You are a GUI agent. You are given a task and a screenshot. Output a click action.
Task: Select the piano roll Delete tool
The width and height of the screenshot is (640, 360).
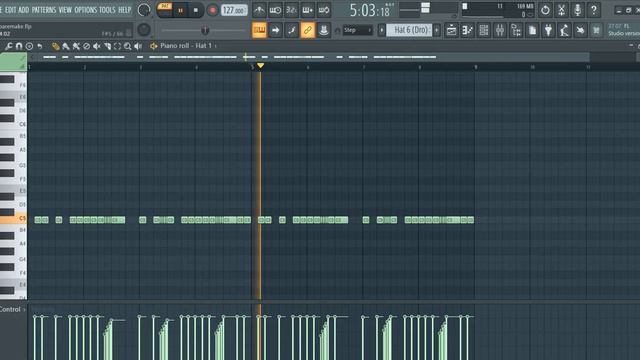(87, 47)
